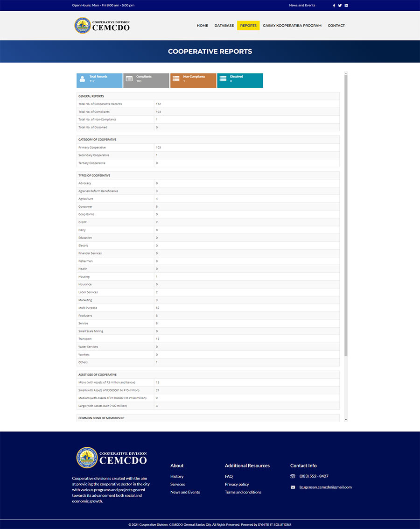This screenshot has width=420, height=529.
Task: Click the Total No. of Dissolved row
Action: (208, 127)
